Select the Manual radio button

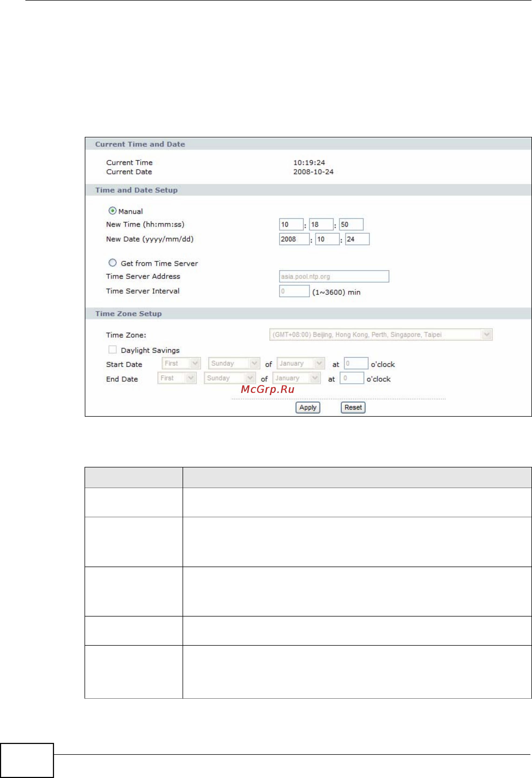click(113, 211)
